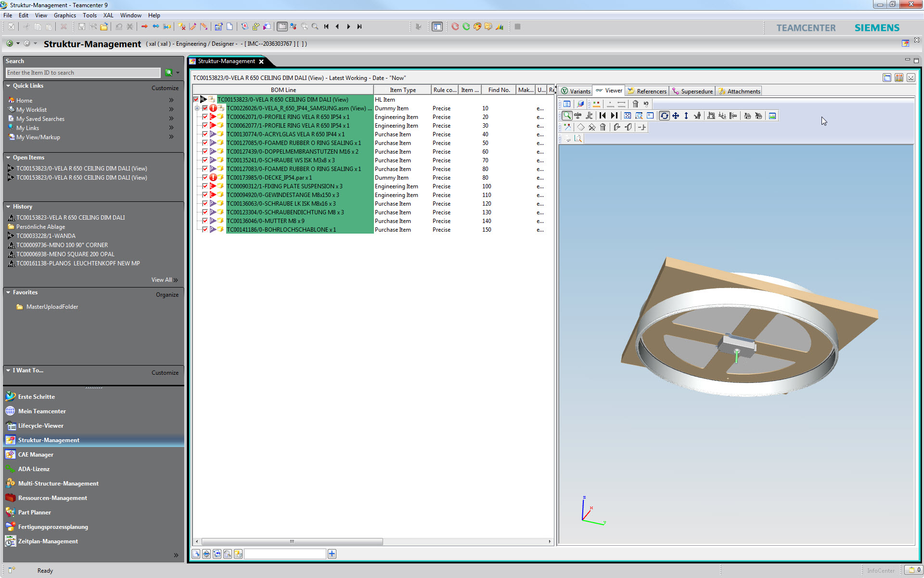Switch to the Attachments tab

[x=739, y=91]
